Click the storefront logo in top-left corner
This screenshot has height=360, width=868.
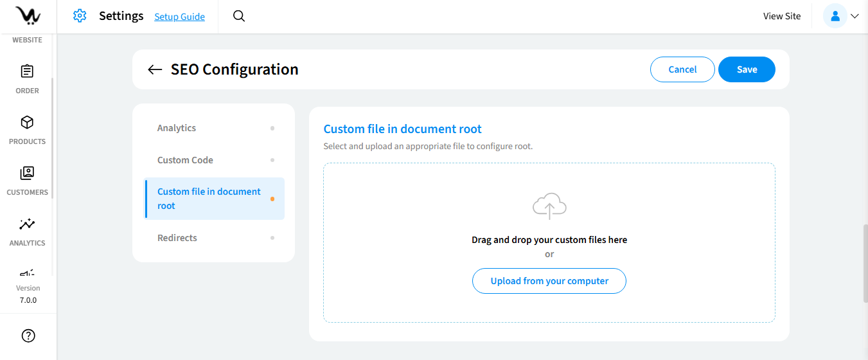coord(28,16)
